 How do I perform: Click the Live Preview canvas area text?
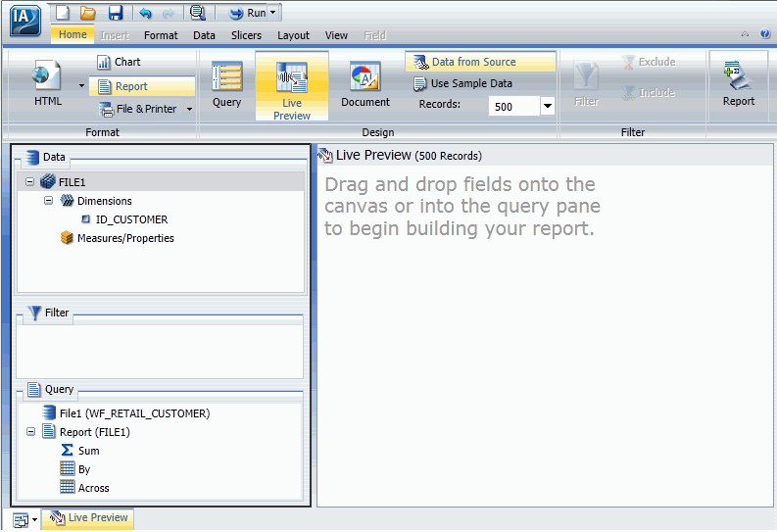pos(462,207)
